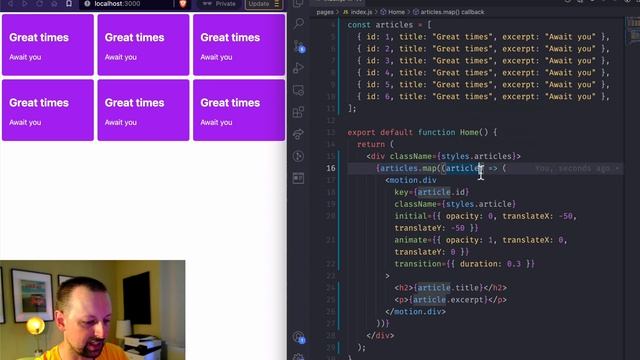This screenshot has width=640, height=360.
Task: Place the cursor on the 'id: 6' array entry
Action: pyautogui.click(x=483, y=97)
